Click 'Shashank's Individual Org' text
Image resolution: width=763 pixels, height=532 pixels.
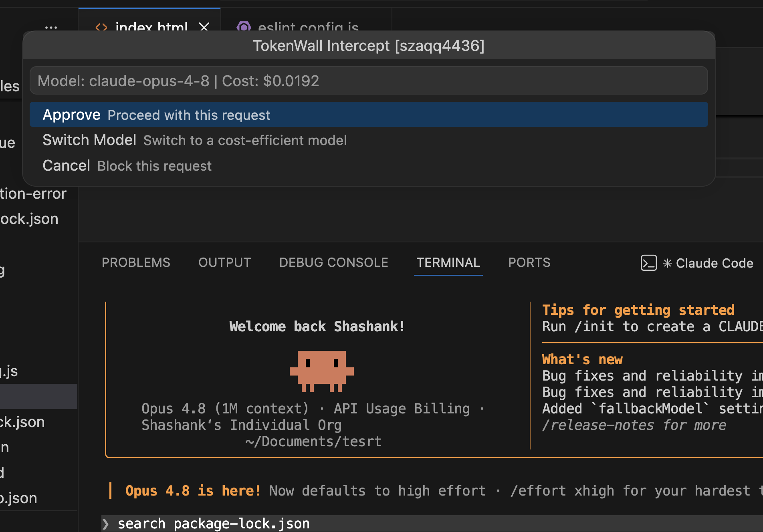tap(241, 425)
